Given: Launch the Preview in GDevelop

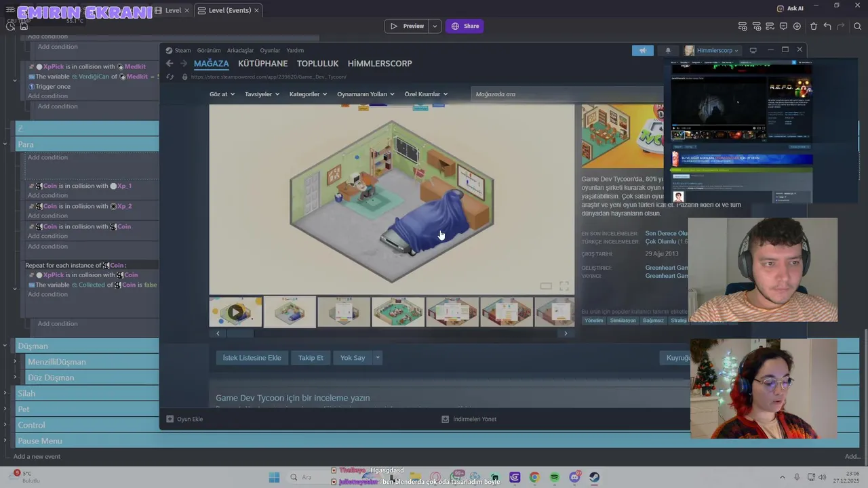Looking at the screenshot, I should pyautogui.click(x=406, y=26).
